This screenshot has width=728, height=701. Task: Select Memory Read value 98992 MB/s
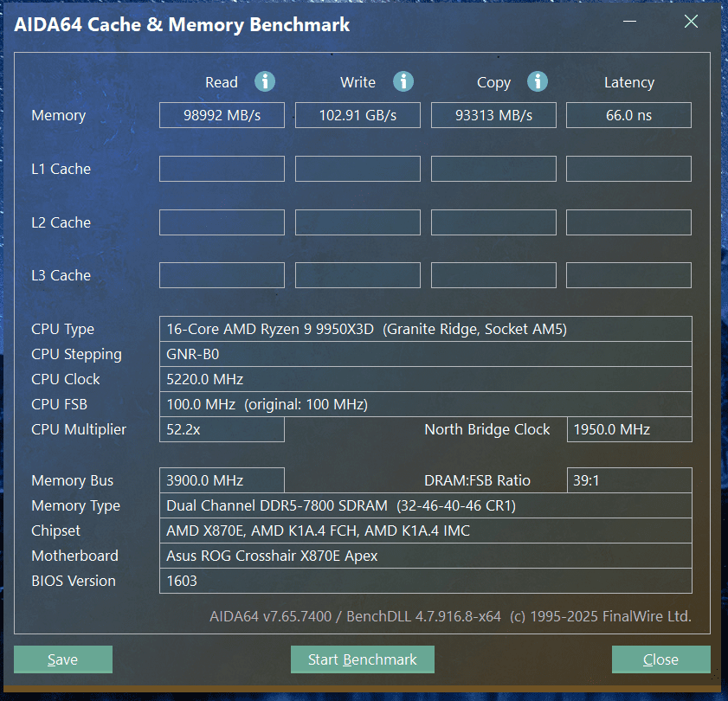[222, 115]
